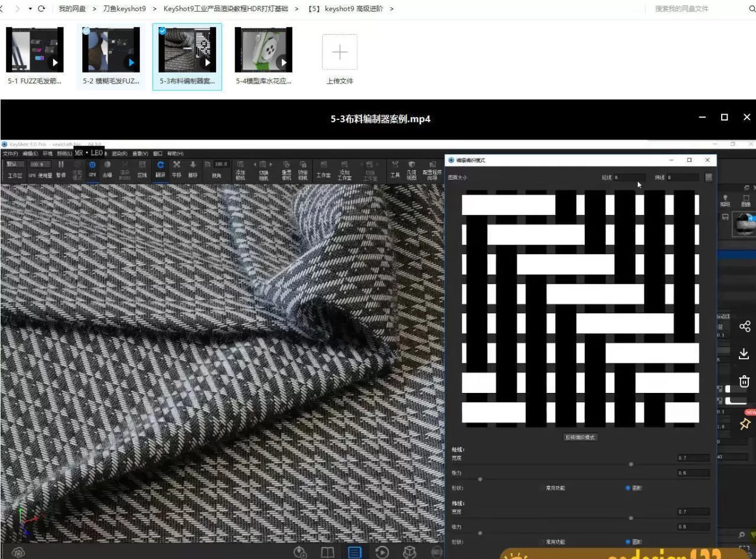Select 常用功能 radio under the 纬线 section

pos(542,542)
